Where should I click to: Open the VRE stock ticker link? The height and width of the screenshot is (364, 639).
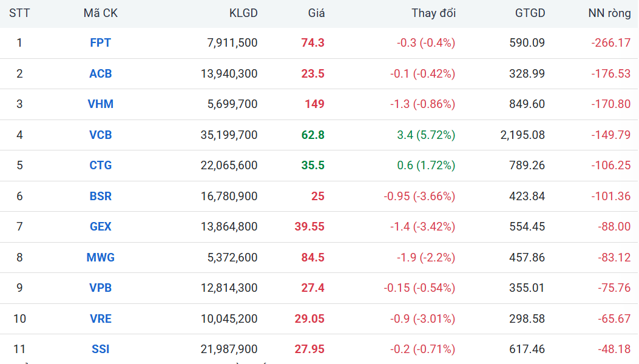tap(100, 318)
